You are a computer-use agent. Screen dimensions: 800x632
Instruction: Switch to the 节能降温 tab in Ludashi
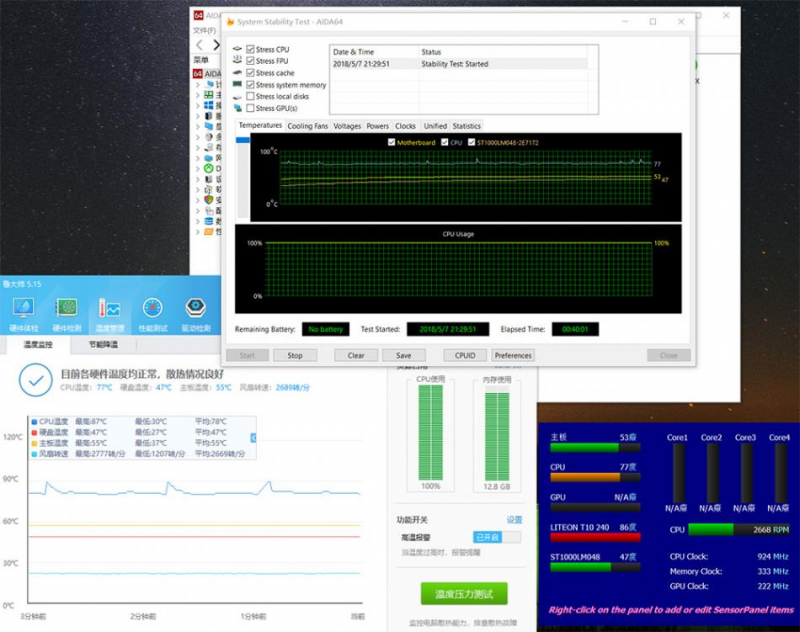pyautogui.click(x=104, y=344)
